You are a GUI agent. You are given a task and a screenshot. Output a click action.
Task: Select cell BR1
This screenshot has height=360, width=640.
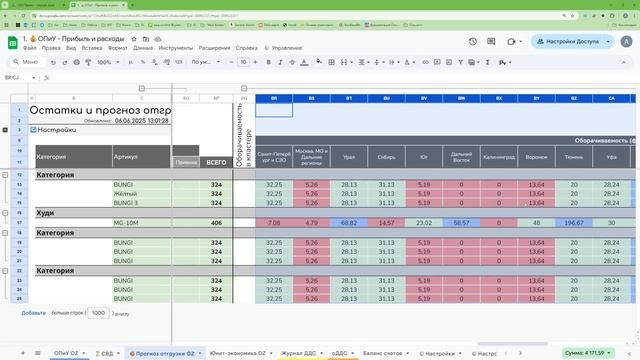coord(274,110)
